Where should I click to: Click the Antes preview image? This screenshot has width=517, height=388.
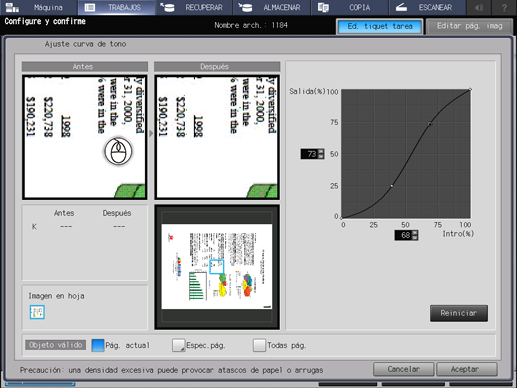pos(85,137)
